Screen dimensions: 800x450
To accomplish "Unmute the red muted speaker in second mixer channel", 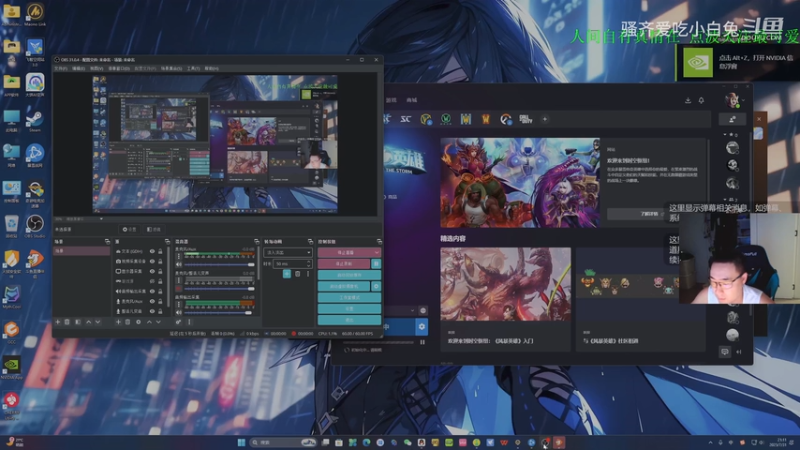I will point(179,288).
